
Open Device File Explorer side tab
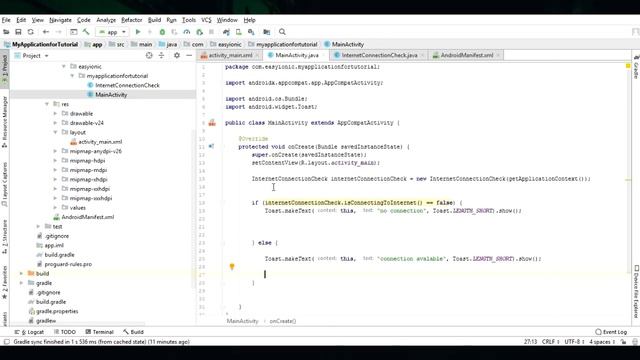tap(636, 291)
